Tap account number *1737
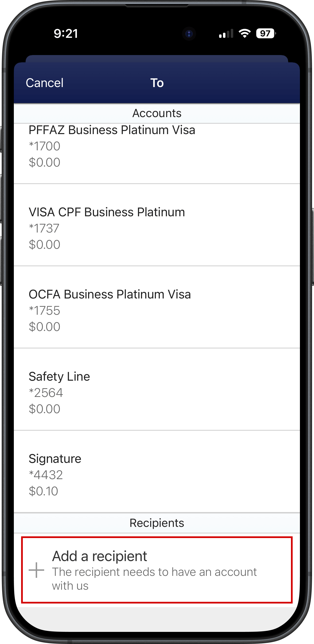Screen dimensions: 314x644 [44, 228]
